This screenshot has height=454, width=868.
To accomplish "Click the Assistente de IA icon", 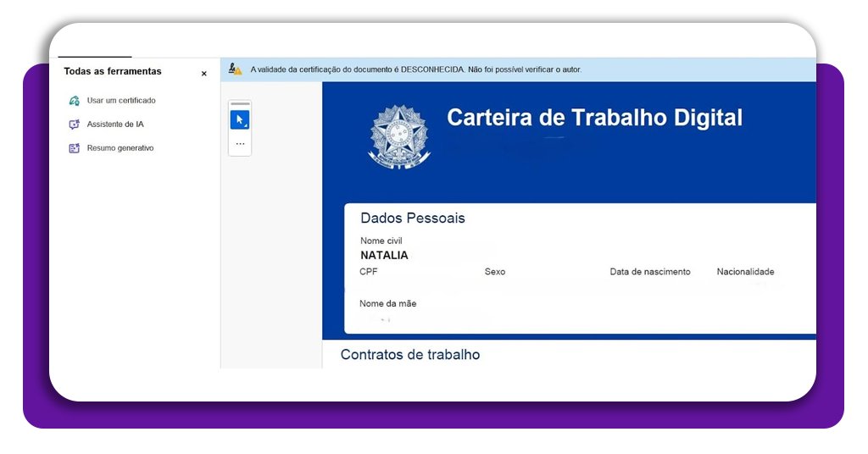I will click(x=75, y=125).
